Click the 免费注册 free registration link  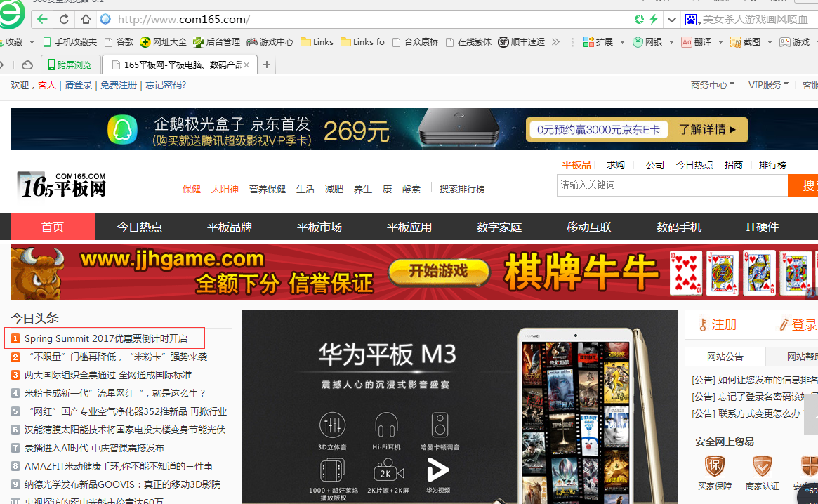coord(119,85)
